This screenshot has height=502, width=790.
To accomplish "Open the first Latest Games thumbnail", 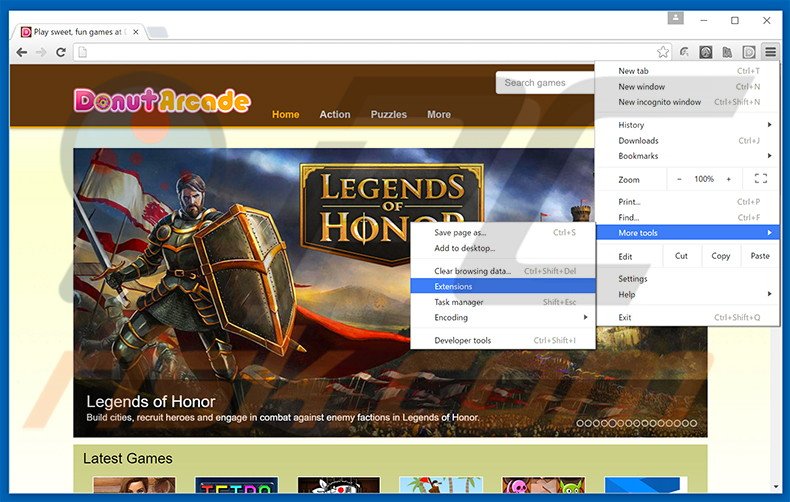I will (x=135, y=485).
